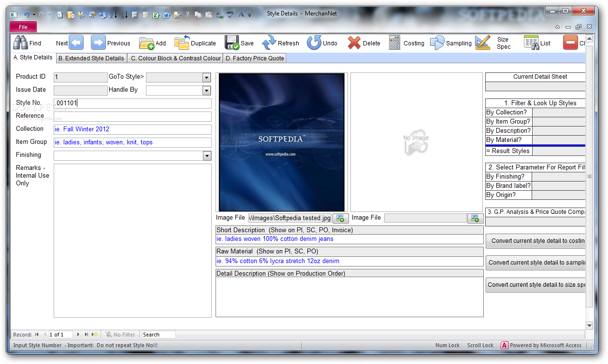Click Convert current style detail to size spec
Viewport: 608px width, 364px height.
click(x=536, y=284)
